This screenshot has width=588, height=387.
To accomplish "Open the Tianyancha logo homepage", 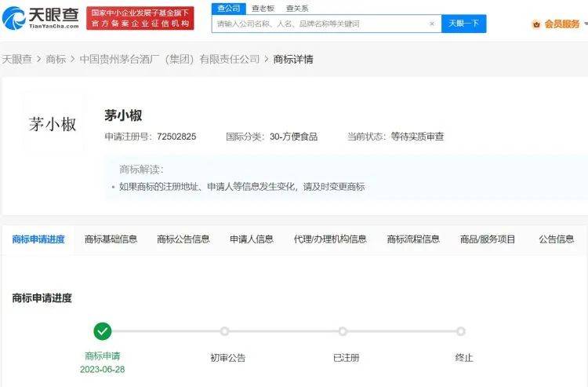I will [x=41, y=17].
